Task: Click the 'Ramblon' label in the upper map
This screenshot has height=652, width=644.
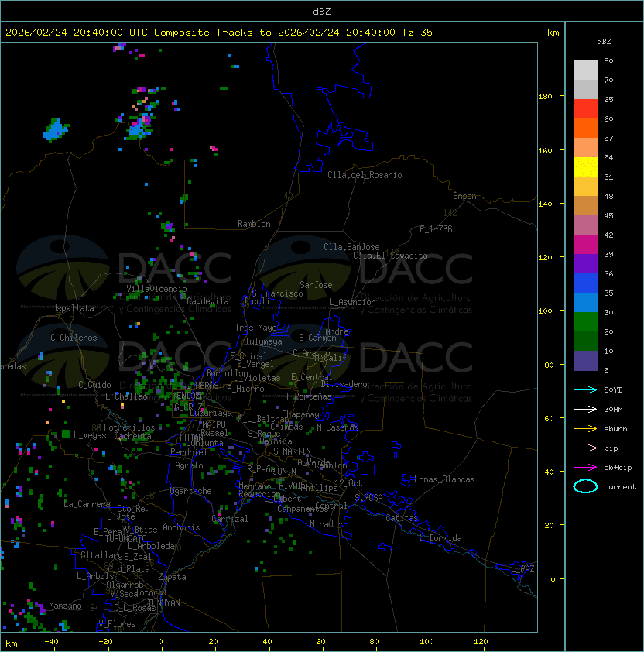Action: tap(254, 224)
